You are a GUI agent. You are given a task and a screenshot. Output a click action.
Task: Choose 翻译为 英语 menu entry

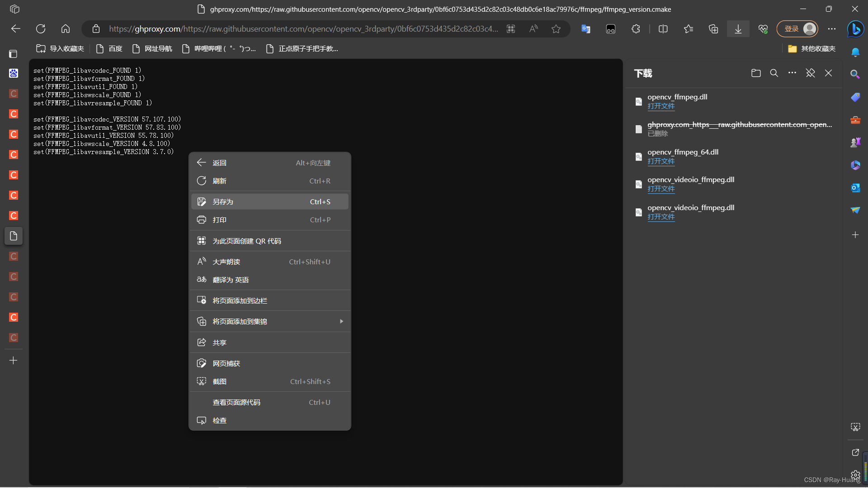point(269,280)
